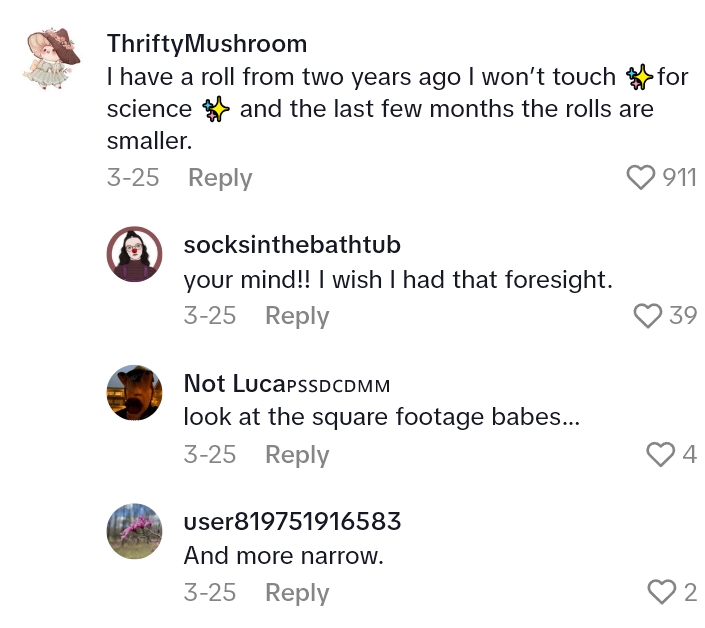The height and width of the screenshot is (628, 705).
Task: View socksinthebathtub's avatar
Action: [134, 254]
